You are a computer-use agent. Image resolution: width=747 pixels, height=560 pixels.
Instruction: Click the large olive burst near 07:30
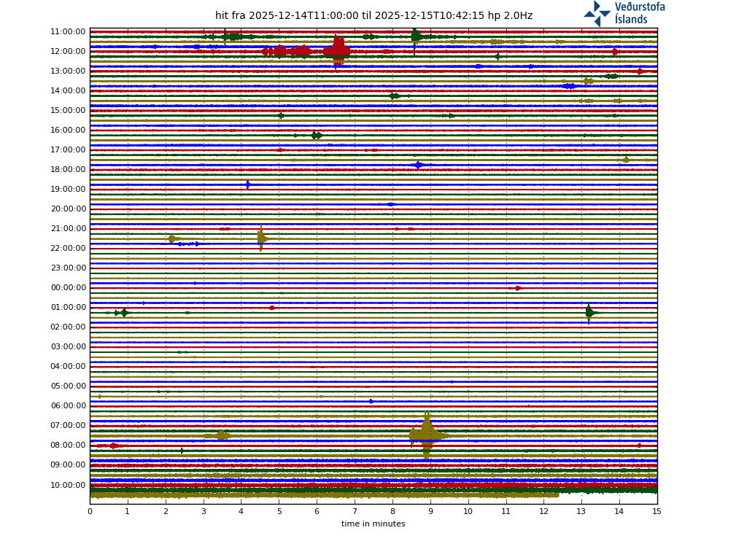pos(427,435)
